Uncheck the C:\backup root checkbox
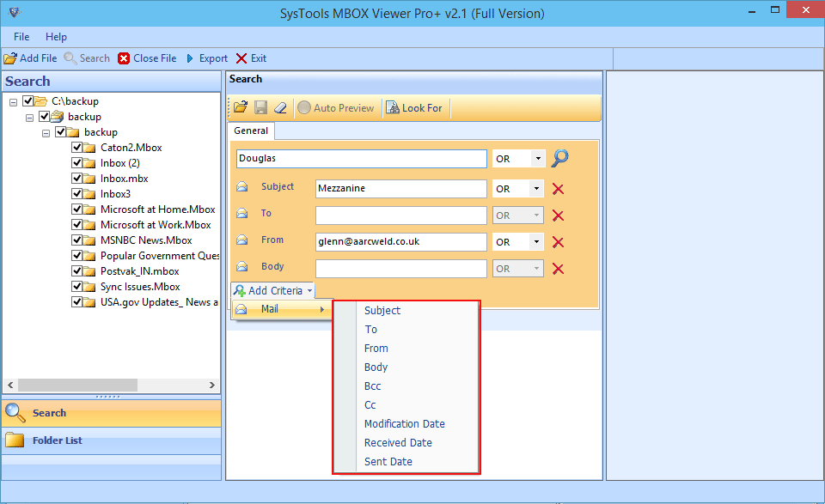Image resolution: width=825 pixels, height=504 pixels. (27, 101)
